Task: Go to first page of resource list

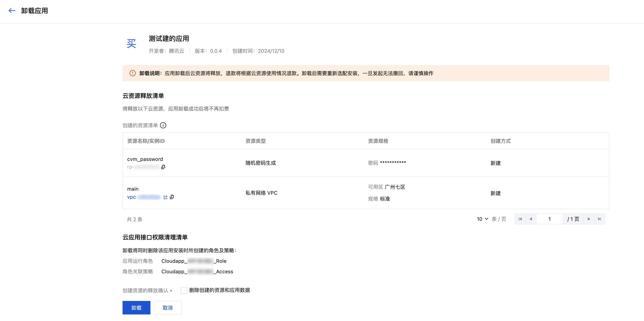Action: tap(520, 219)
